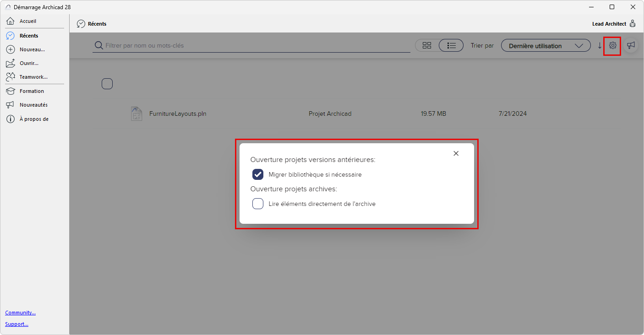Screen dimensions: 644x335
Task: Go to Accueil in the sidebar
Action: coord(28,21)
